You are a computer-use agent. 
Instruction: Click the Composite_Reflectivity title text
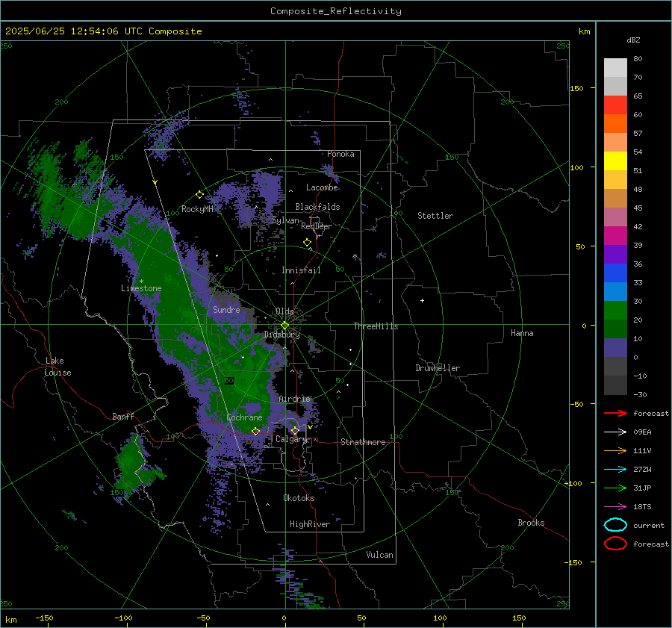tap(336, 11)
